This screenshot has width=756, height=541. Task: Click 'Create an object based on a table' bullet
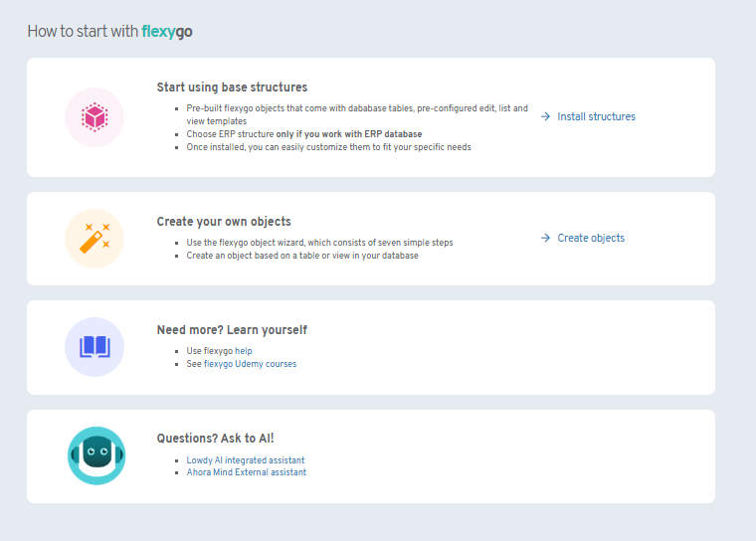point(302,256)
